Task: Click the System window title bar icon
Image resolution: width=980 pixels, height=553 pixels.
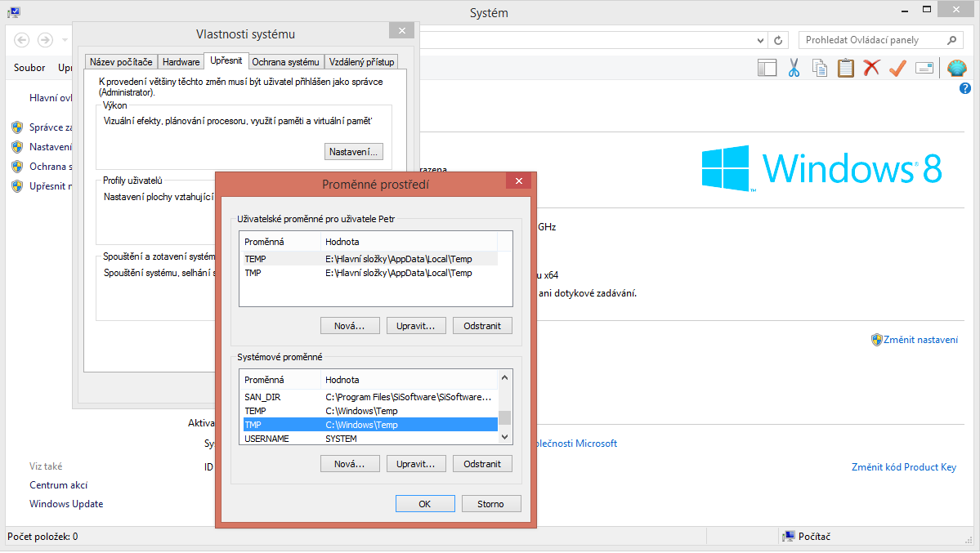Action: point(14,12)
